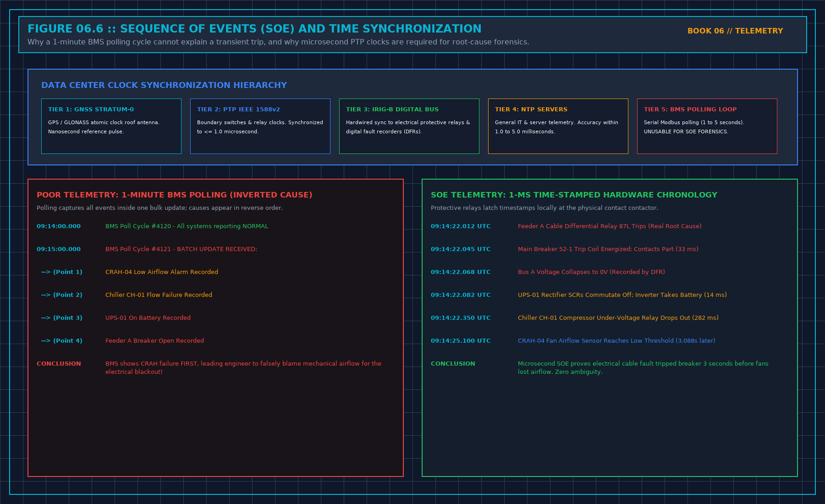Select the --> (Point 3) marker
Image resolution: width=825 pixels, height=504 pixels.
click(62, 318)
